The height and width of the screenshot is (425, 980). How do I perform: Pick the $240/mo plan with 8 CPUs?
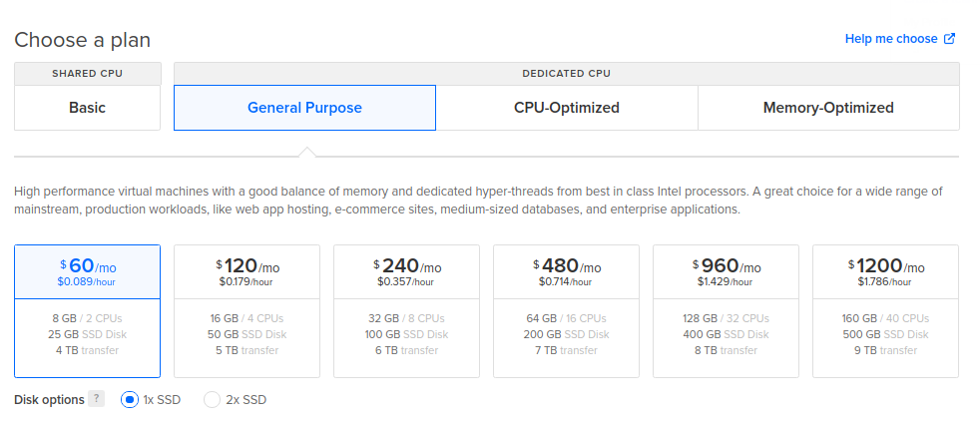tap(406, 311)
